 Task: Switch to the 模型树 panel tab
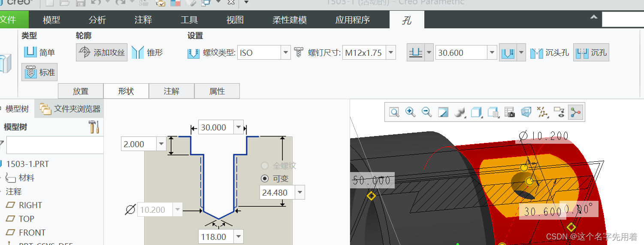click(x=17, y=109)
